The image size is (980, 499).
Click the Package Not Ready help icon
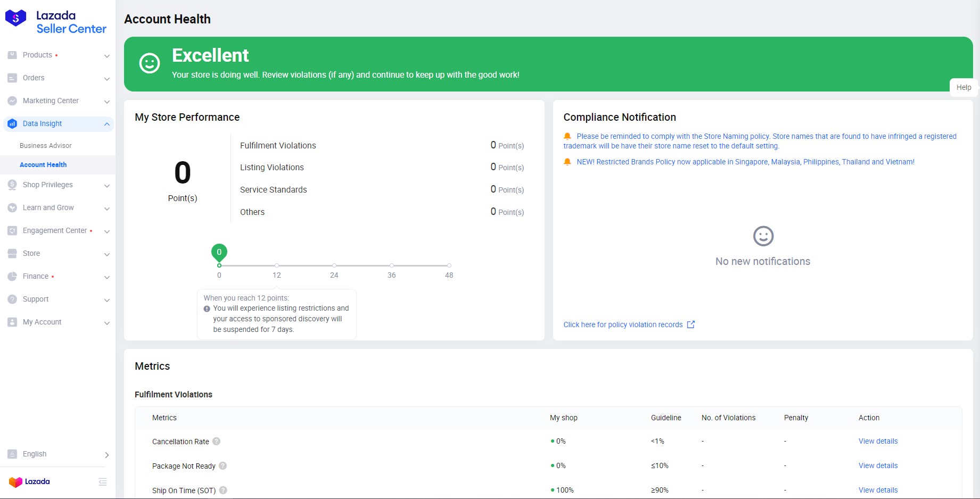[223, 465]
